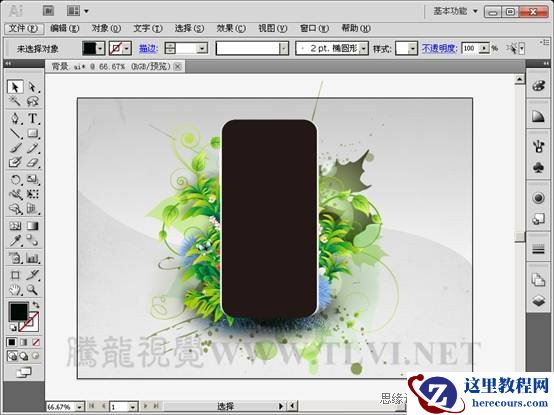Set paint mode to None

pos(36,342)
